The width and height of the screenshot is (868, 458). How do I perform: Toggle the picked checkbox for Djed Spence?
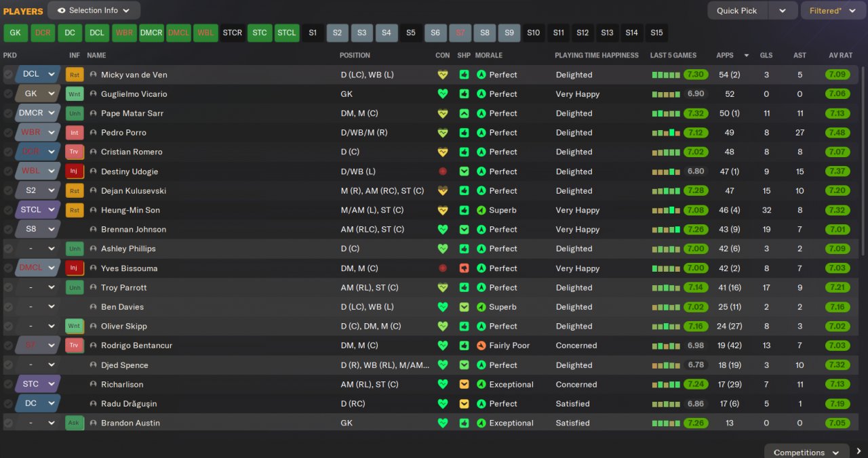[8, 365]
